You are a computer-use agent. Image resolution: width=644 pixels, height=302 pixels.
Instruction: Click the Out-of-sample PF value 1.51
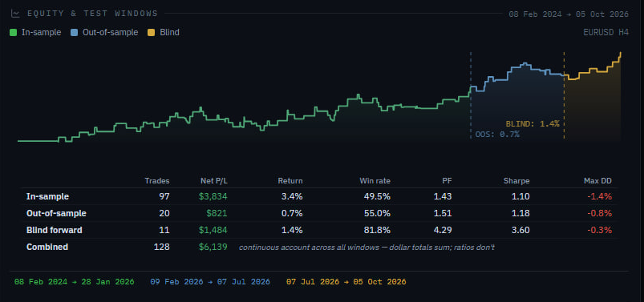pos(443,213)
